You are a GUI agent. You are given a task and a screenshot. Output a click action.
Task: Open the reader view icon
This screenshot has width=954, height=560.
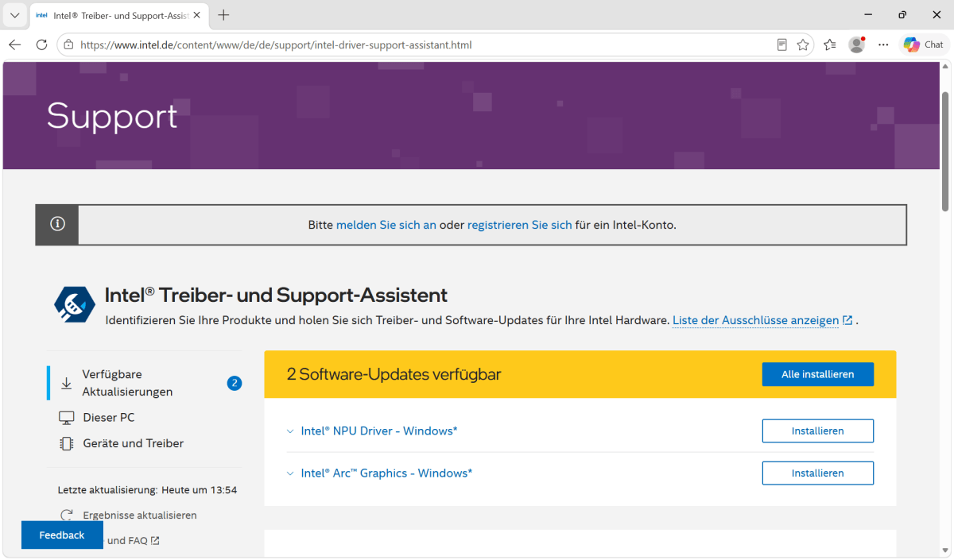pyautogui.click(x=782, y=45)
